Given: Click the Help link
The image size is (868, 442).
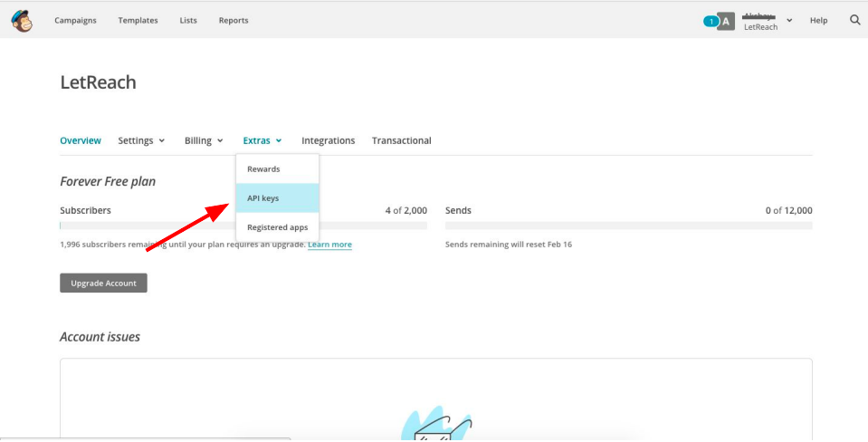Looking at the screenshot, I should coord(819,21).
